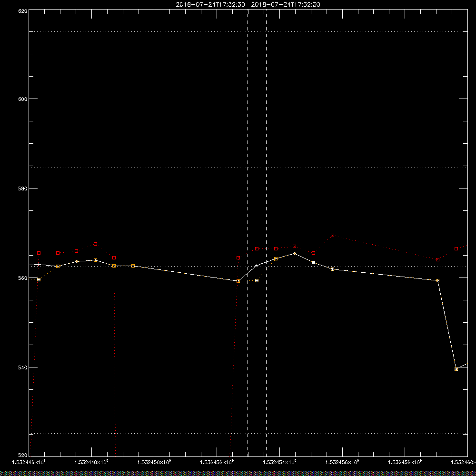Click the 1.532446×10⁹ x-axis label
The image size is (476, 476).
(x=29, y=462)
